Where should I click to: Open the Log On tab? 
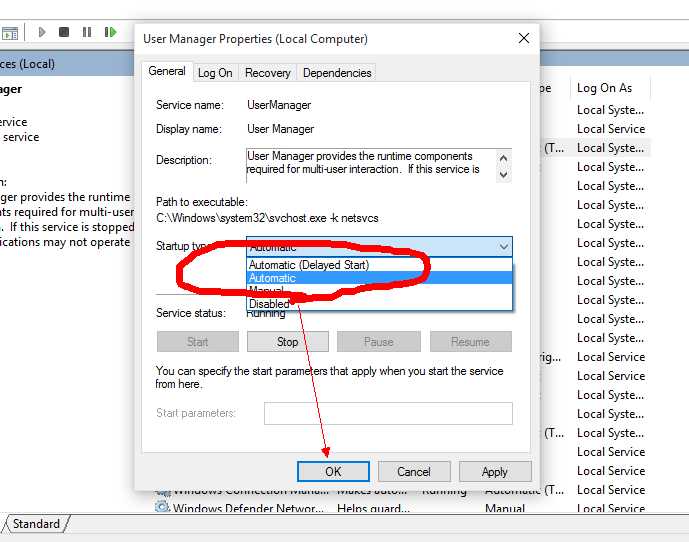[x=215, y=73]
